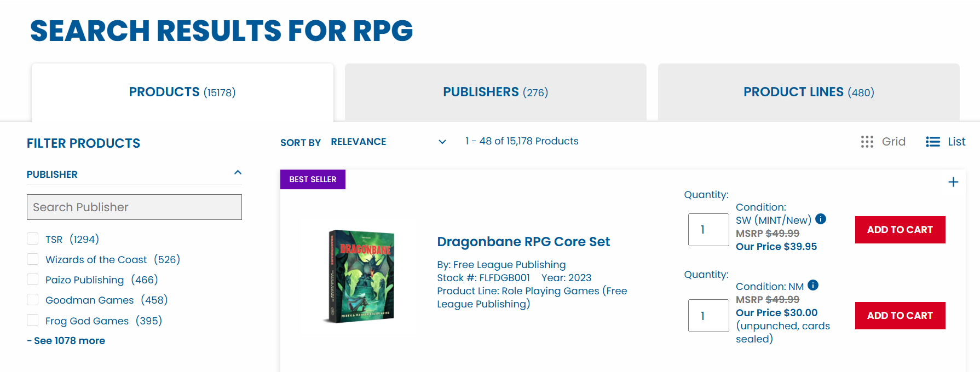Select the Products tab
The width and height of the screenshot is (980, 372).
click(182, 92)
